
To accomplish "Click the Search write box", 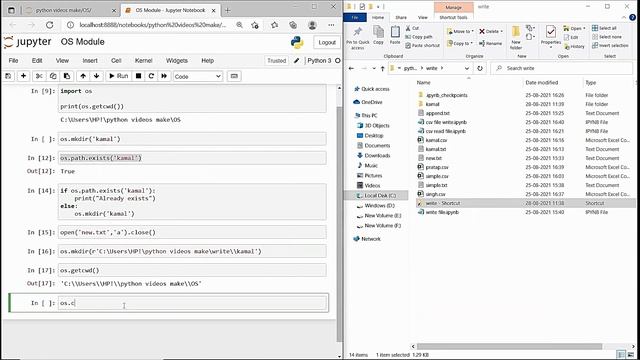I will point(562,68).
